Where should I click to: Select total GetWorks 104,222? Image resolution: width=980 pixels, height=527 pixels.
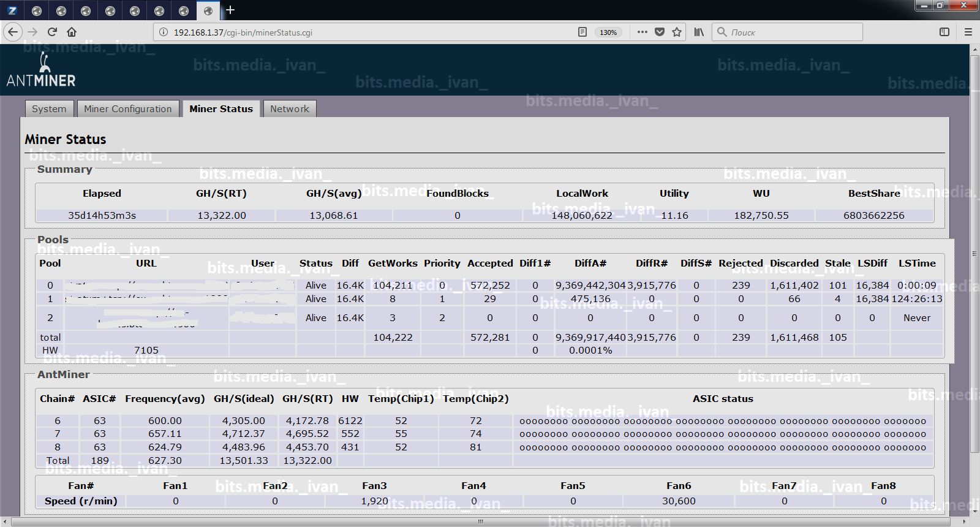tap(393, 338)
